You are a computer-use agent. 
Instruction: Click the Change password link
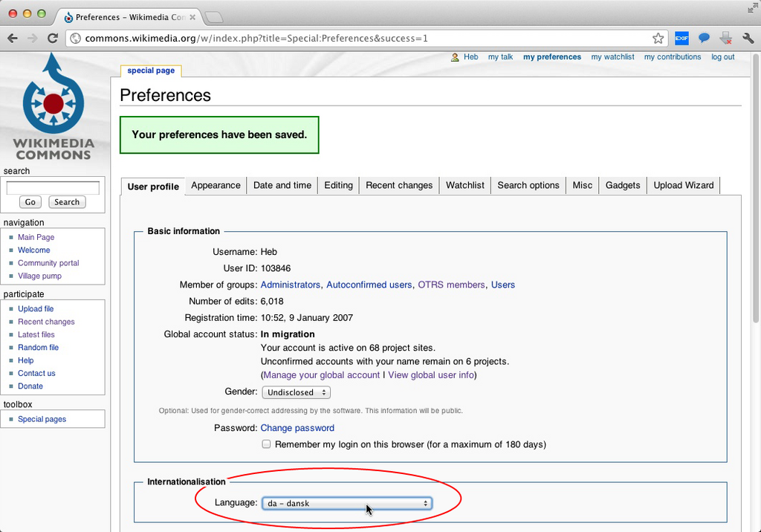pyautogui.click(x=297, y=428)
